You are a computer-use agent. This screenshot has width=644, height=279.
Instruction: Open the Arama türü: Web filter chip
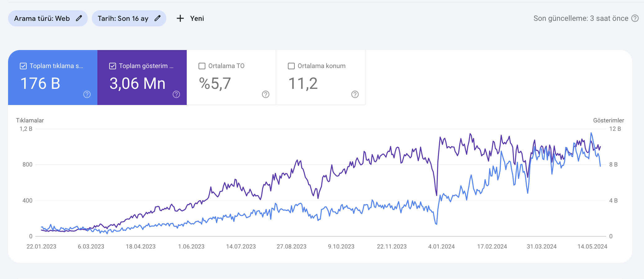[x=48, y=18]
